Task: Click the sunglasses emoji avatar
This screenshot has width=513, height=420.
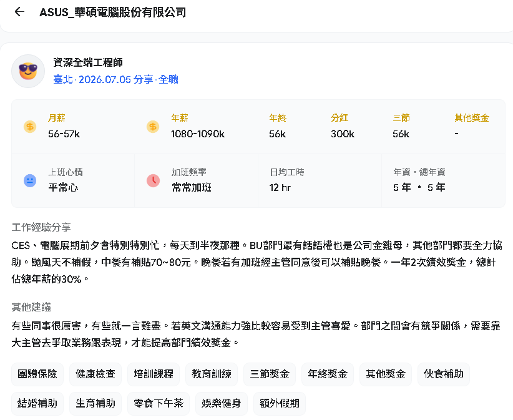Action: tap(28, 71)
